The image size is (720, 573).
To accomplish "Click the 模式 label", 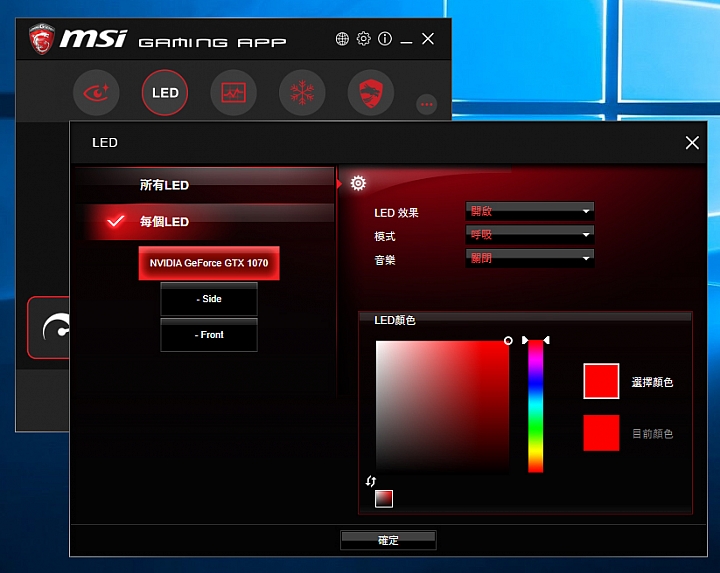I will click(385, 236).
